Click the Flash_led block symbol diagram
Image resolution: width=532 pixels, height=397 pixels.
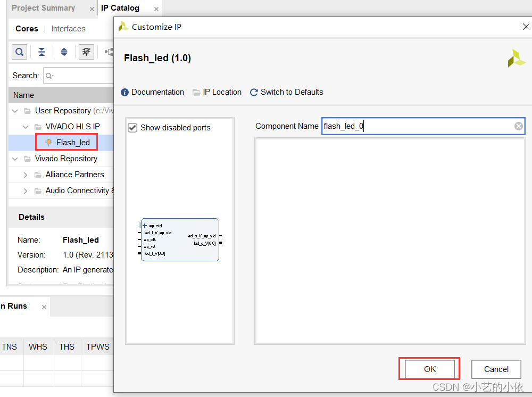coord(180,239)
